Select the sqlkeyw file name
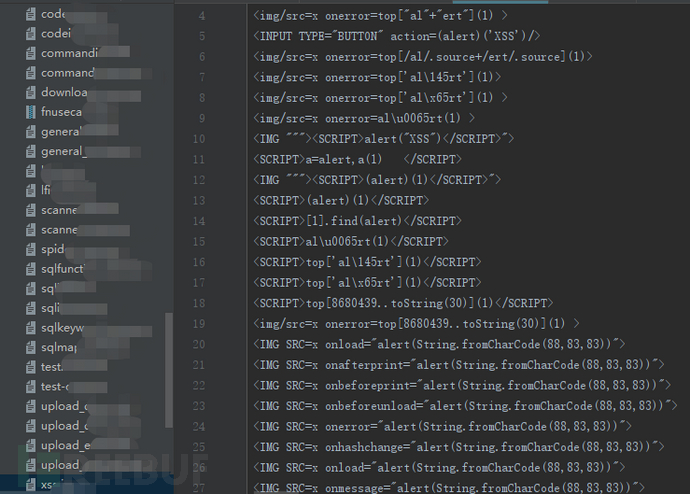Viewport: 690px width, 494px height. (x=62, y=328)
